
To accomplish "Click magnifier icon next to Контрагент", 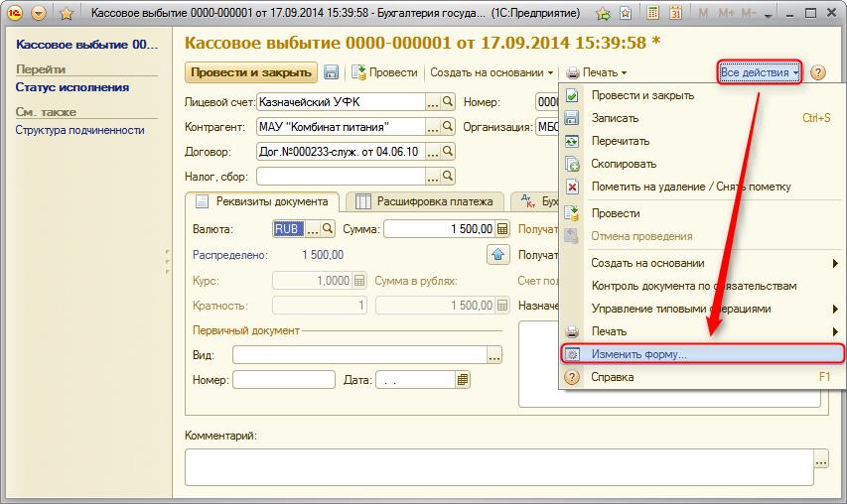I will tap(448, 126).
